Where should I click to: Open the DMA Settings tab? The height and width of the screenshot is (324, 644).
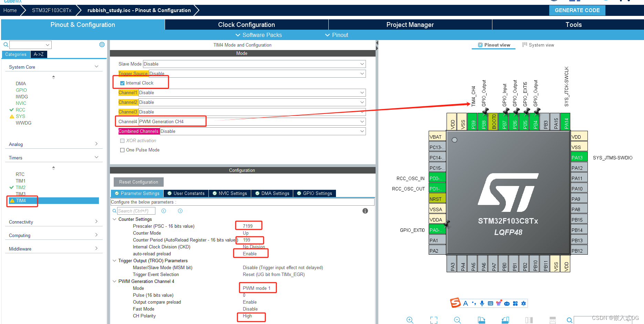tap(272, 193)
